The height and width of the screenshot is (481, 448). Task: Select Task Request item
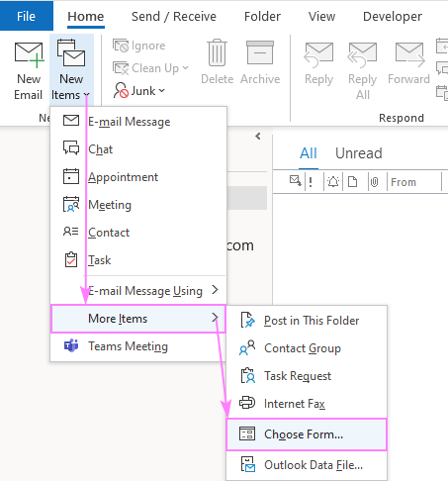pyautogui.click(x=307, y=376)
